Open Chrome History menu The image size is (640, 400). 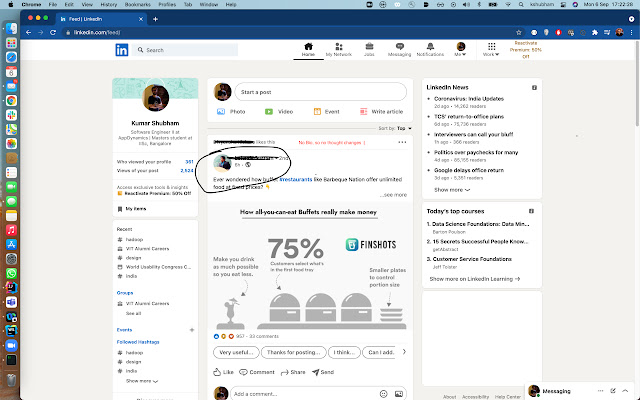(109, 4)
